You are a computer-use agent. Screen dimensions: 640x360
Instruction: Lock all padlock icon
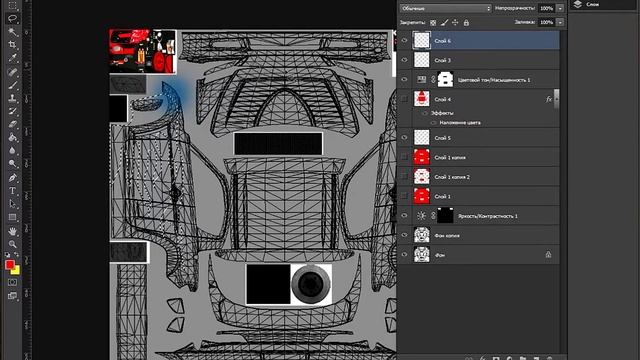pyautogui.click(x=466, y=23)
